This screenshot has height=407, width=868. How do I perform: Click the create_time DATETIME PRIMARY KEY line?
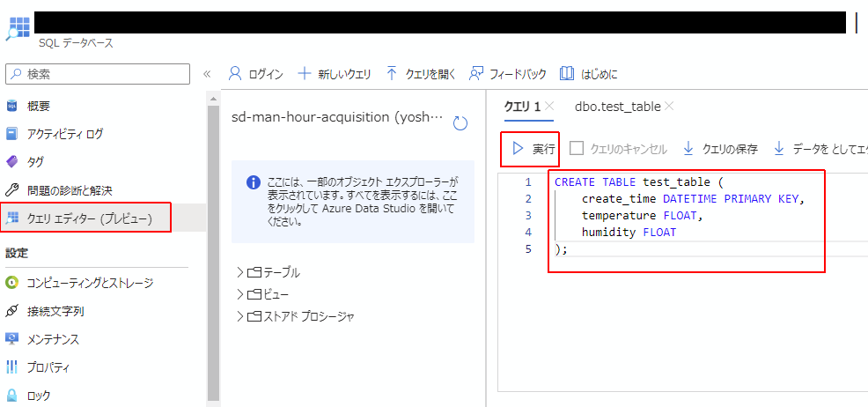tap(693, 199)
